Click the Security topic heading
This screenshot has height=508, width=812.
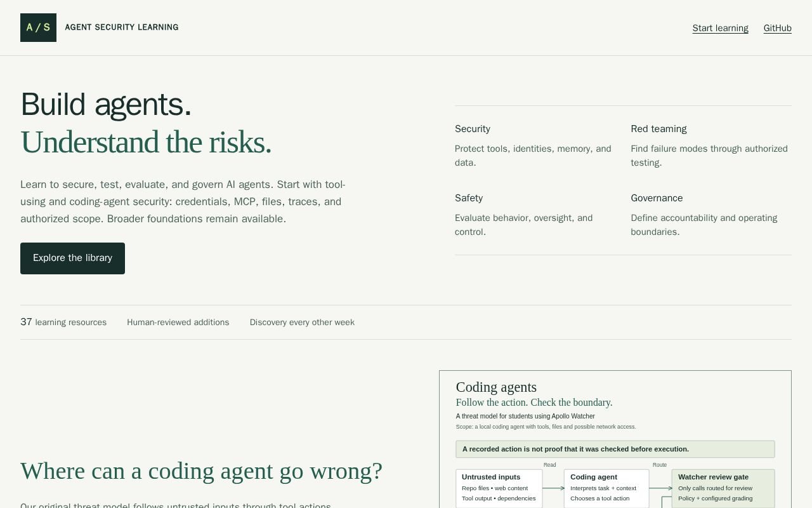473,129
